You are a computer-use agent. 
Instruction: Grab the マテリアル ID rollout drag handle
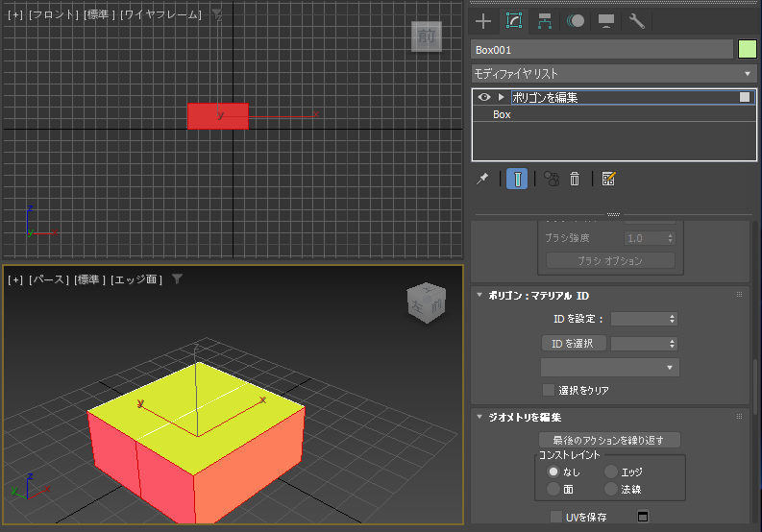click(739, 295)
